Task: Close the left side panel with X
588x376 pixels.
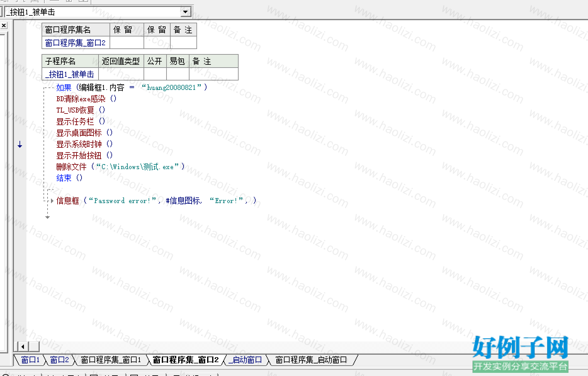Action: tap(4, 25)
